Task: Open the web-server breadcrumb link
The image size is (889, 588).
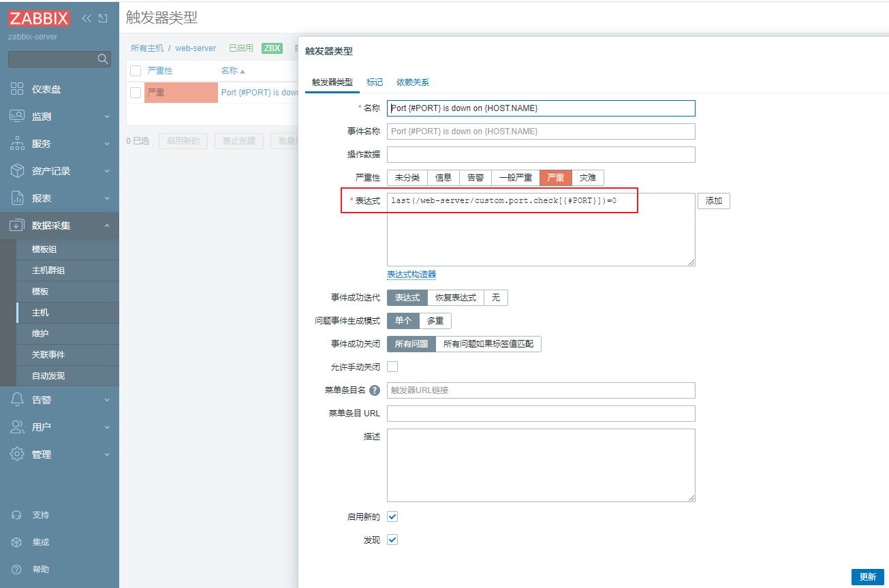Action: (x=196, y=48)
